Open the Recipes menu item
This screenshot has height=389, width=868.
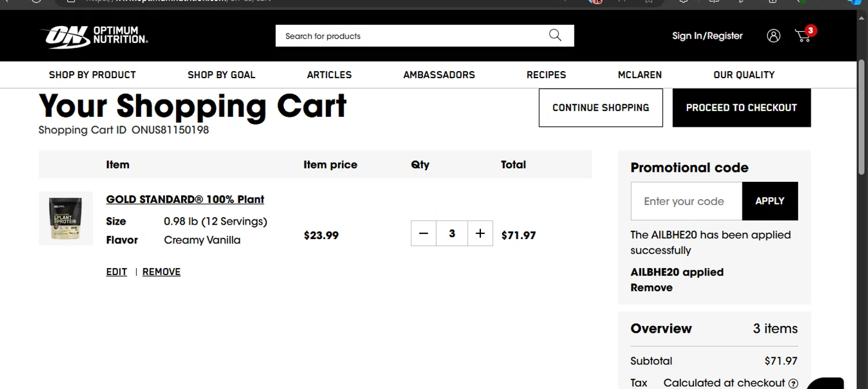[546, 75]
